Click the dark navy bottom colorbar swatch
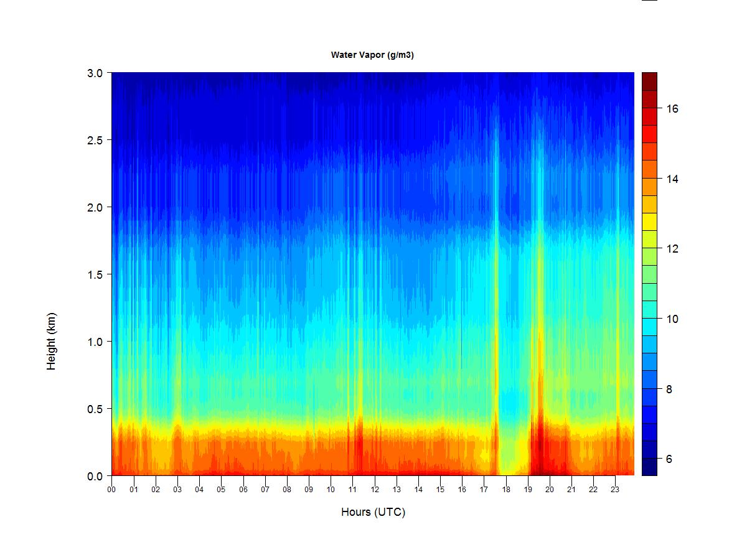Viewport: 747px width, 560px height. click(x=649, y=467)
